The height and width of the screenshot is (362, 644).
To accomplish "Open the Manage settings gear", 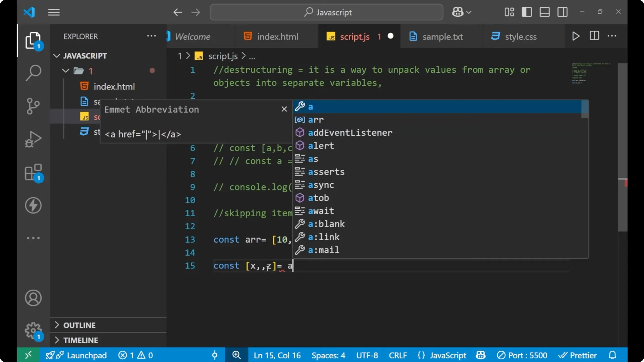I will (33, 330).
